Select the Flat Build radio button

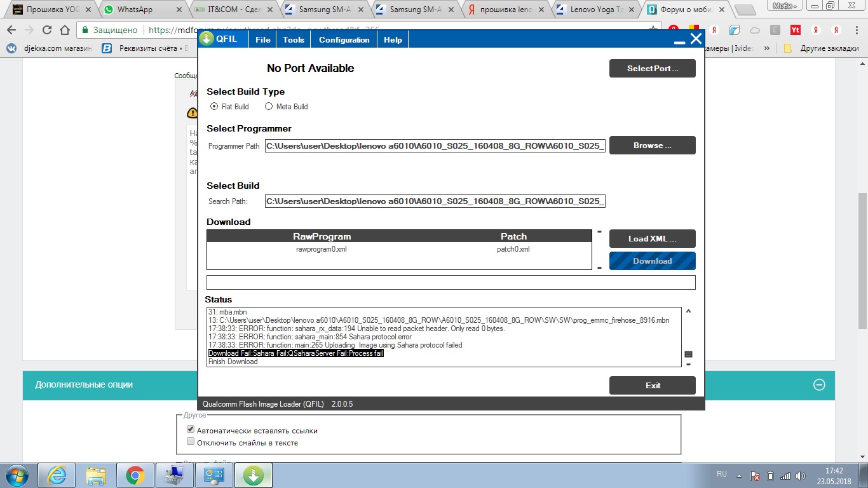click(x=214, y=107)
